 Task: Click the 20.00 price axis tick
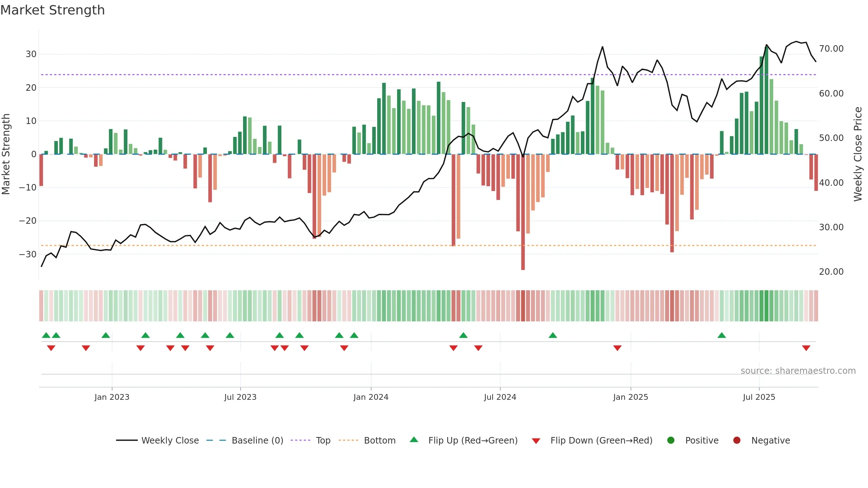tap(831, 271)
